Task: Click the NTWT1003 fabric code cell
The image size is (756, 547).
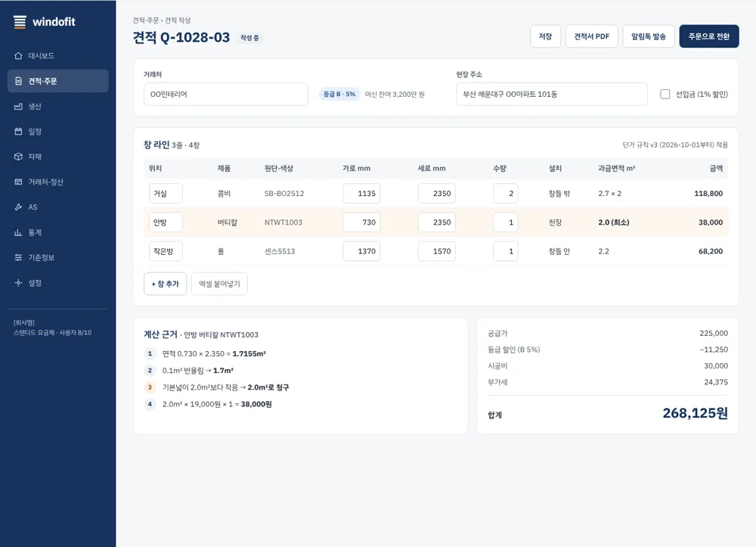Action: point(283,222)
